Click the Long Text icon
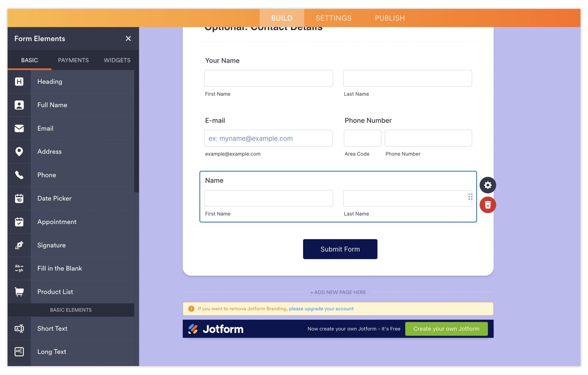The image size is (588, 375). click(19, 352)
